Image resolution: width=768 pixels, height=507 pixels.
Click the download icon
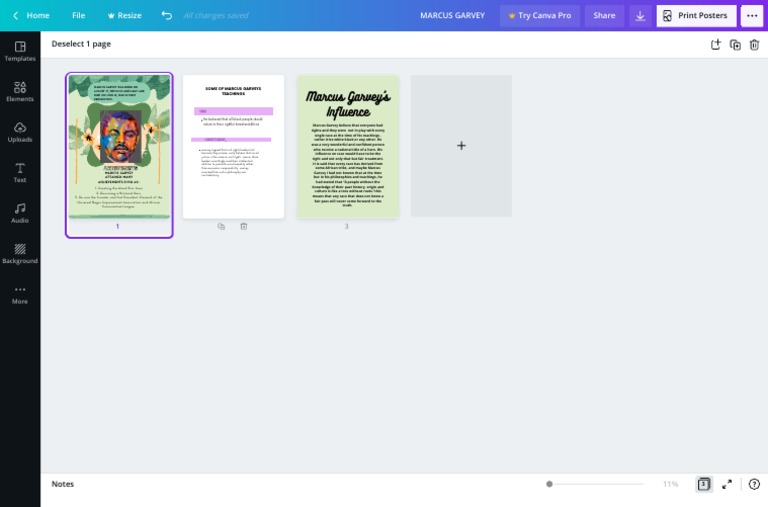point(640,16)
